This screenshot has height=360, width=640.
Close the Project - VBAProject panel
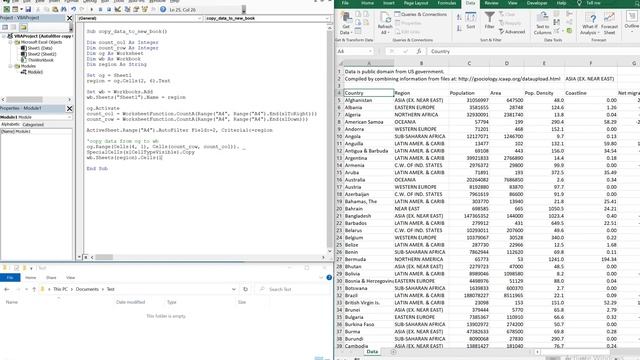pos(69,18)
